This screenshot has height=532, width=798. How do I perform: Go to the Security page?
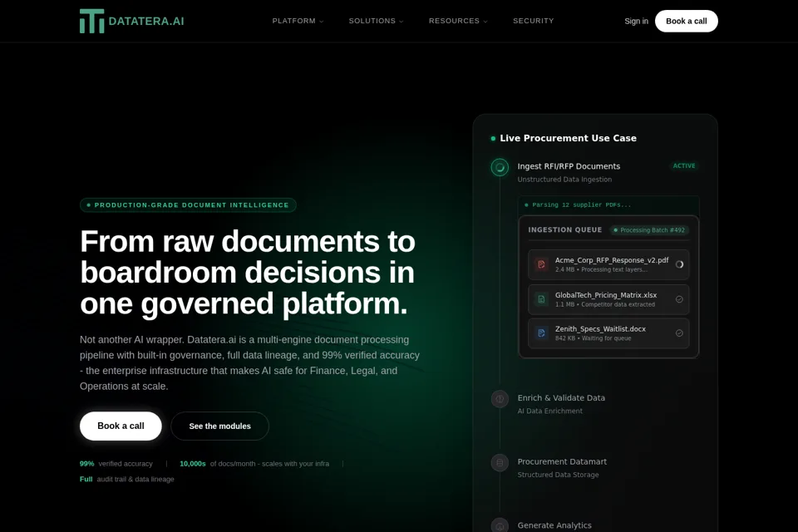[x=534, y=21]
